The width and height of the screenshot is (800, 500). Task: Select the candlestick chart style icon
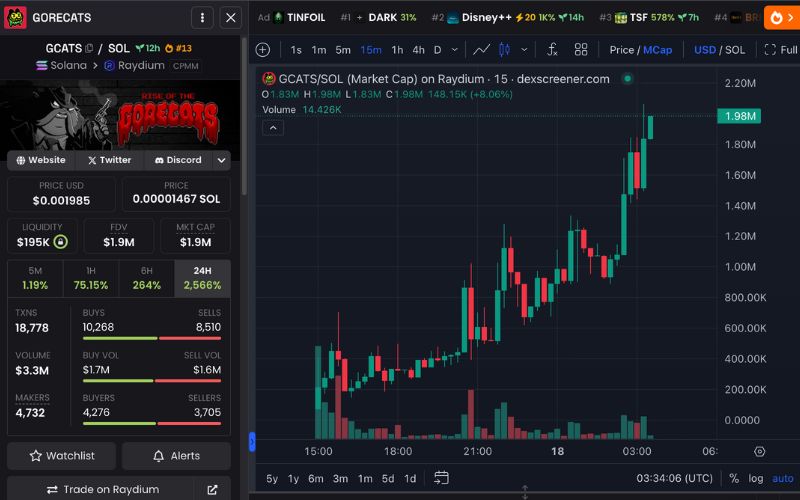[504, 50]
